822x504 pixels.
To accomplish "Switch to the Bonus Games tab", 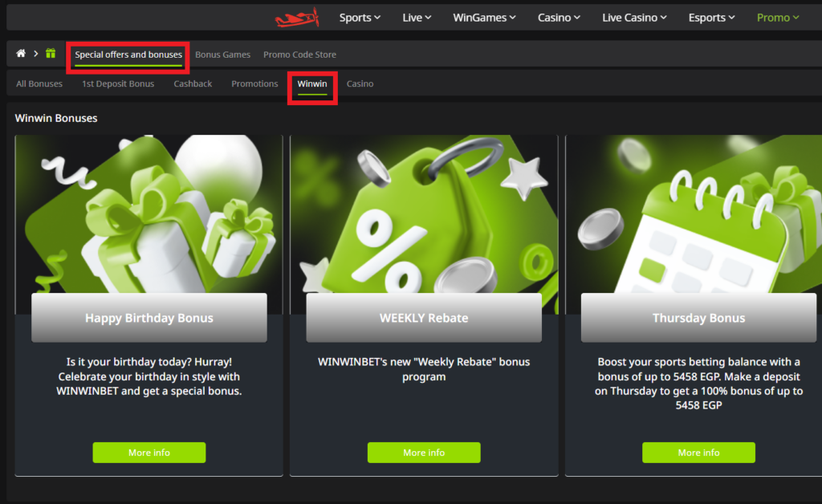I will click(x=222, y=55).
